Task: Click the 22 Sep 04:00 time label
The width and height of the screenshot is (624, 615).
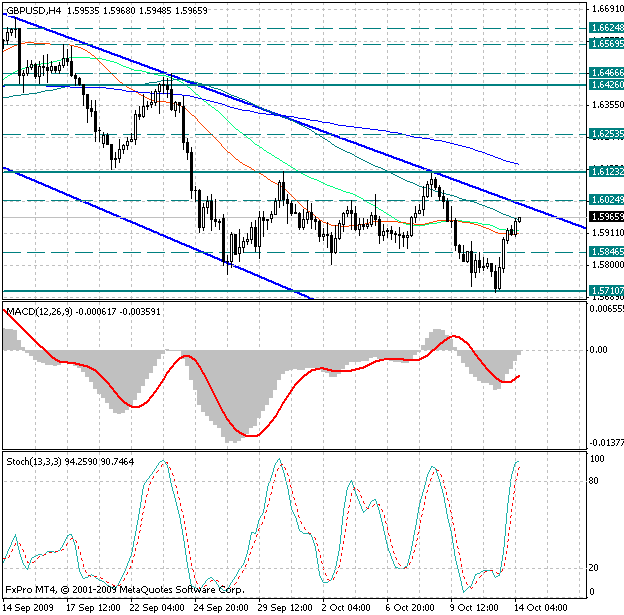Action: point(154,606)
